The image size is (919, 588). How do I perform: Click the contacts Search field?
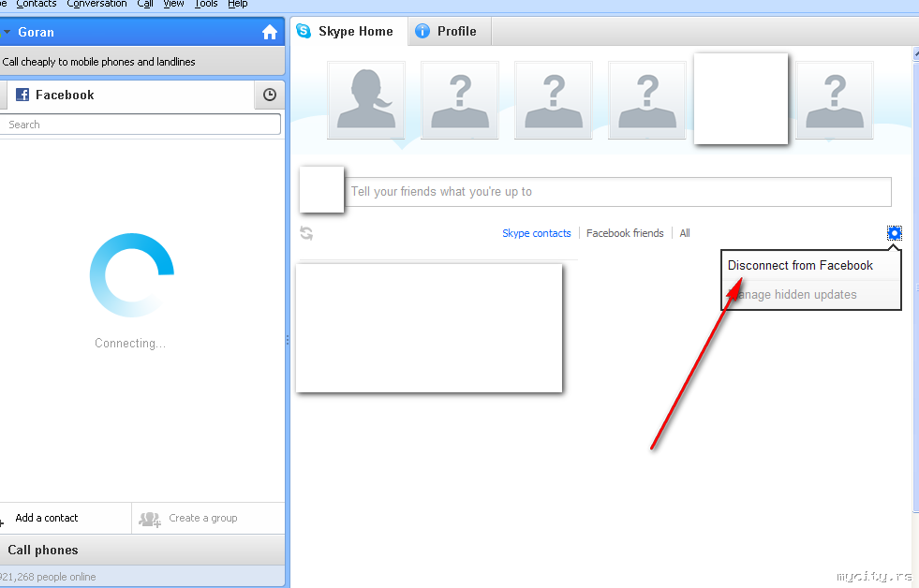pyautogui.click(x=140, y=125)
